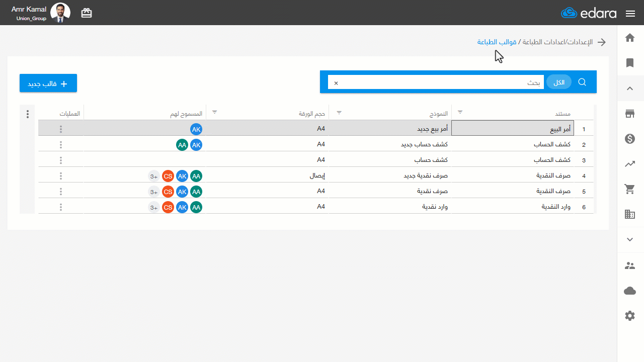Open the table column options three-dot menu

point(28,114)
